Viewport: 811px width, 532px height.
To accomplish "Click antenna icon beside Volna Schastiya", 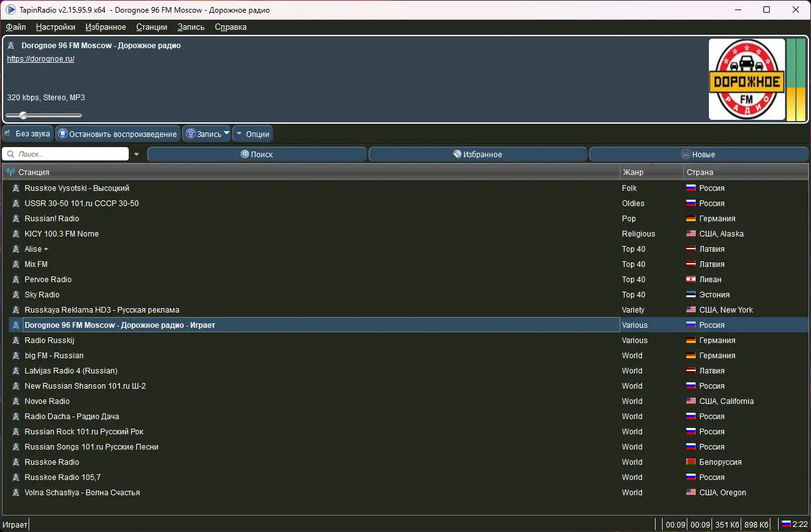I will (16, 493).
